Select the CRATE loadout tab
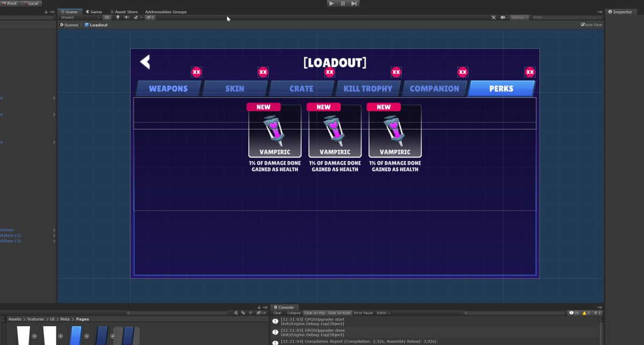Image resolution: width=644 pixels, height=345 pixels. 301,89
